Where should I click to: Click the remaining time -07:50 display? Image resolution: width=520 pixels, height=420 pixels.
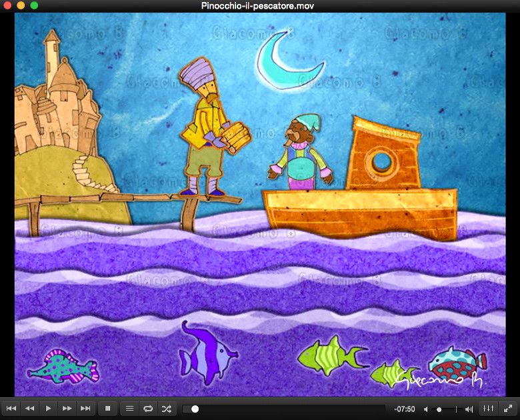404,409
